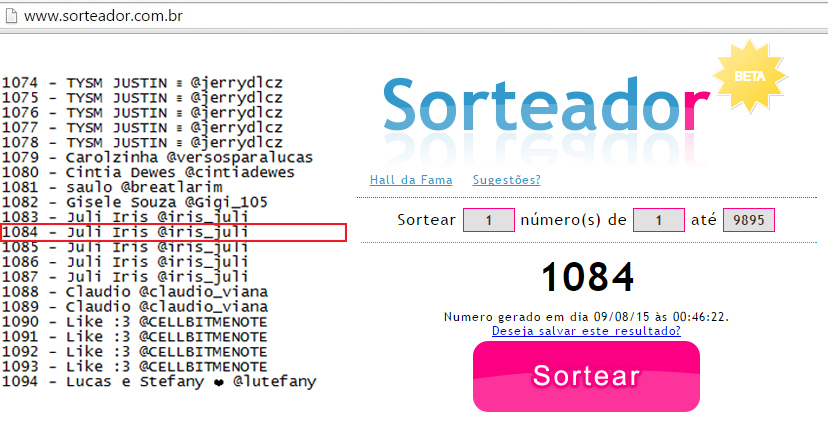The image size is (829, 428).
Task: Click the 'até' label
Action: (704, 220)
